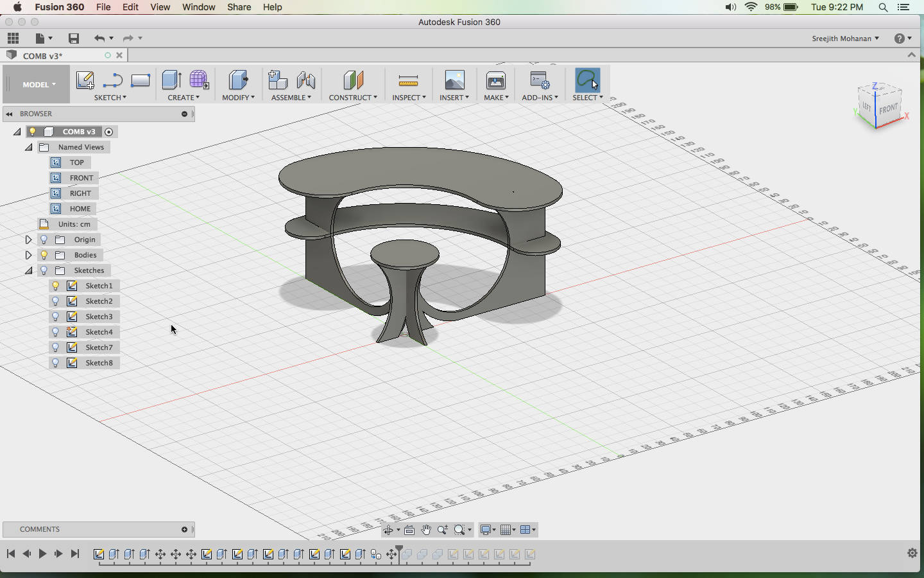This screenshot has height=578, width=924.
Task: Click the Zoom tool in navigation bar
Action: pos(443,530)
